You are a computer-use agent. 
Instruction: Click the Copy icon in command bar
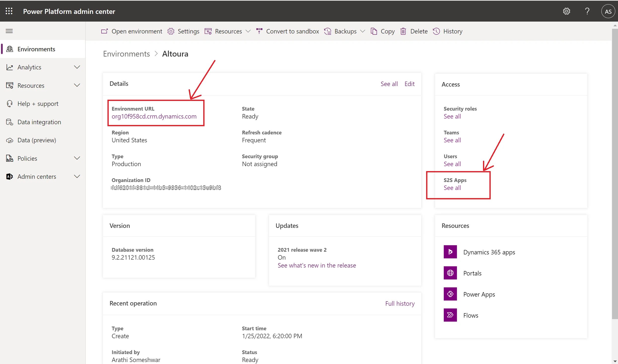pos(374,31)
